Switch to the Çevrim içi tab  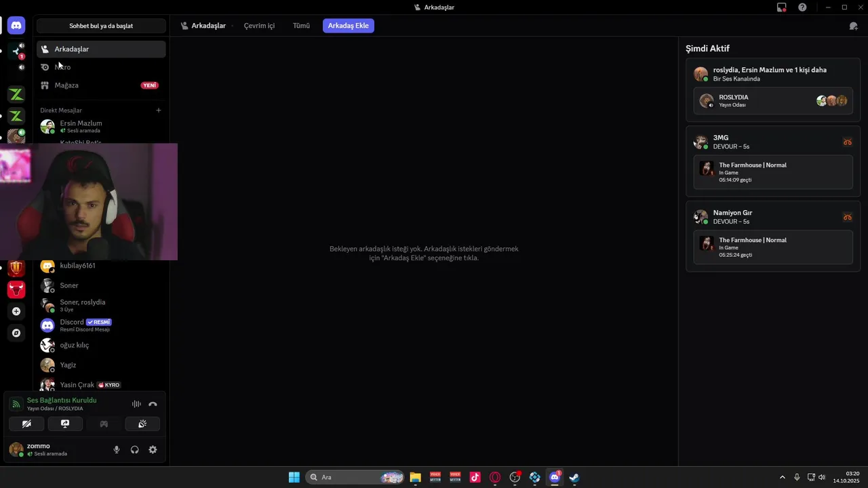pyautogui.click(x=259, y=26)
